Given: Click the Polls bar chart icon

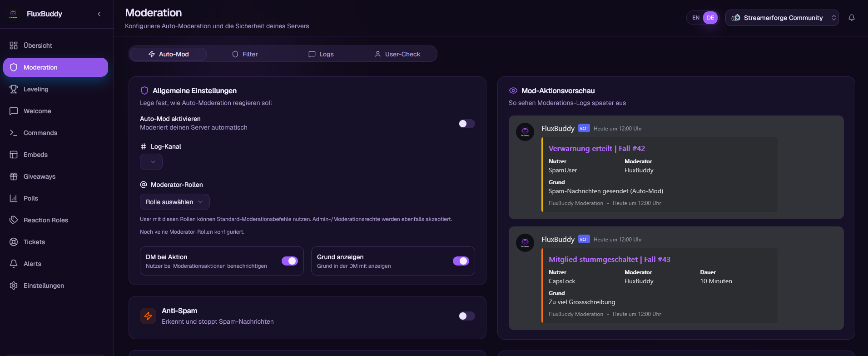Looking at the screenshot, I should point(14,198).
